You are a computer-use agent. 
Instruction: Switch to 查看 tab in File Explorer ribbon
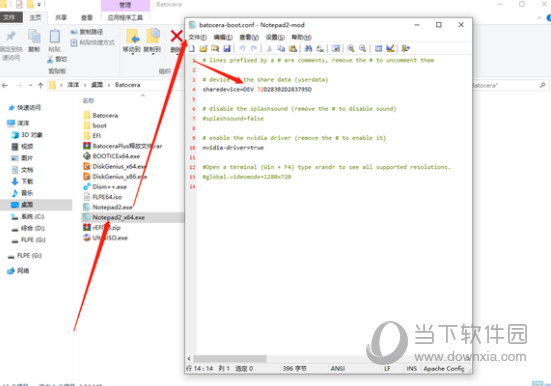87,18
